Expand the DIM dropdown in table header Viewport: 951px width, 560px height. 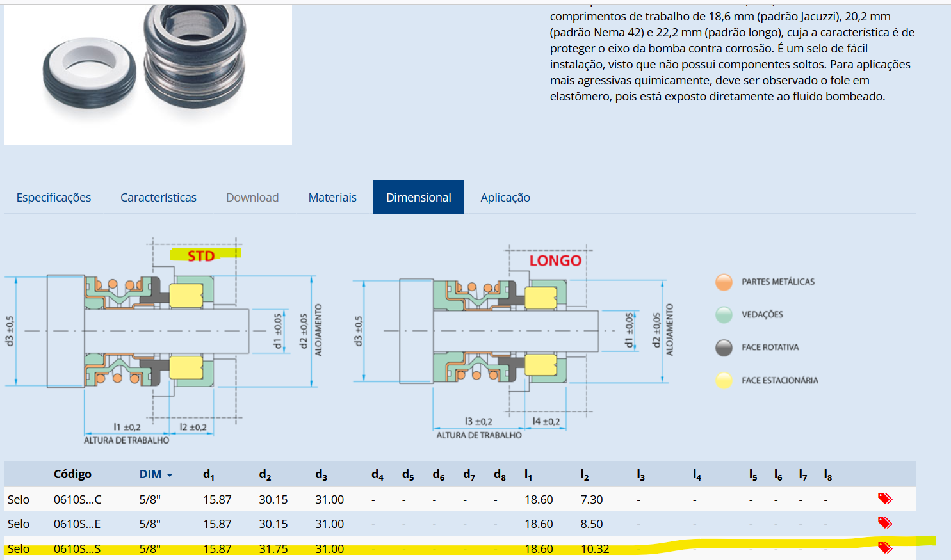pyautogui.click(x=156, y=474)
